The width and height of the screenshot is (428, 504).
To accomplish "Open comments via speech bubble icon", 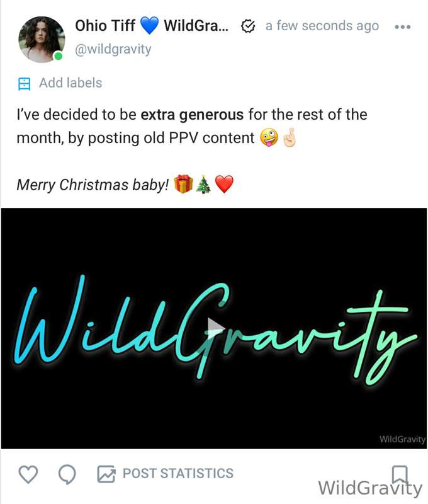I will pos(67,474).
